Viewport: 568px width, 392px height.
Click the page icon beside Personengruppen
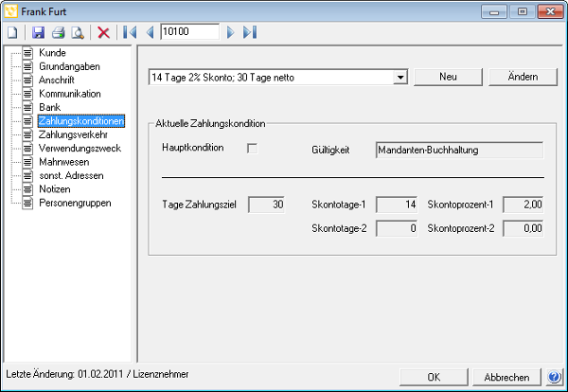(x=27, y=204)
